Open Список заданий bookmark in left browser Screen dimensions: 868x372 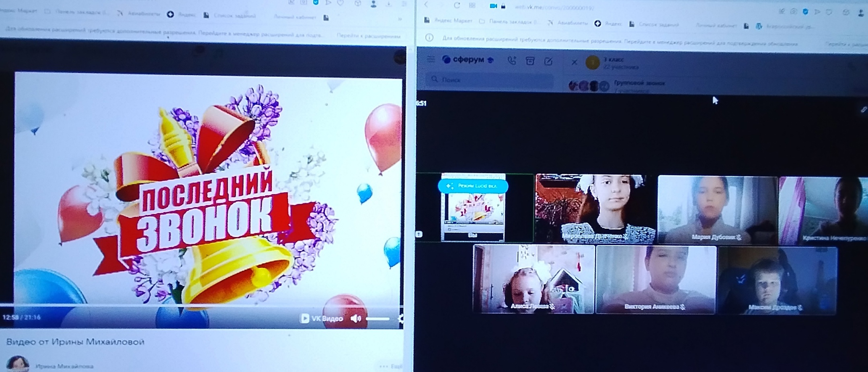coord(230,16)
